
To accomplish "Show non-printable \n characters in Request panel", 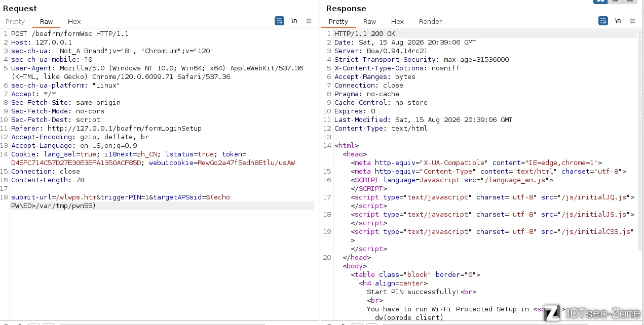I will pyautogui.click(x=294, y=21).
